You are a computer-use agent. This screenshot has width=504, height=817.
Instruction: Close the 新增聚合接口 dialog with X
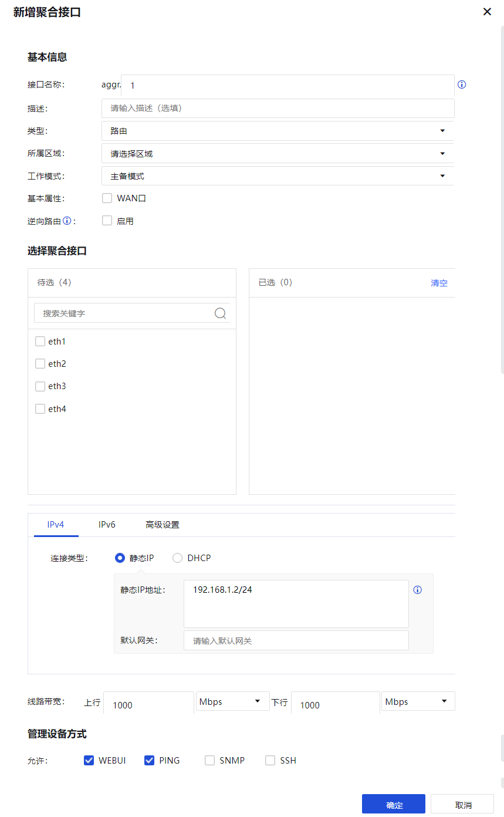pyautogui.click(x=487, y=12)
